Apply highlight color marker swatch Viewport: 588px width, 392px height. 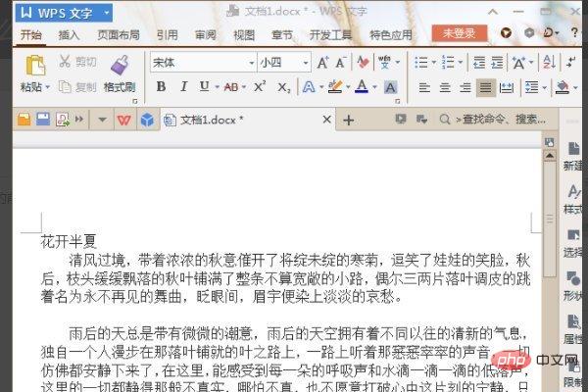335,87
